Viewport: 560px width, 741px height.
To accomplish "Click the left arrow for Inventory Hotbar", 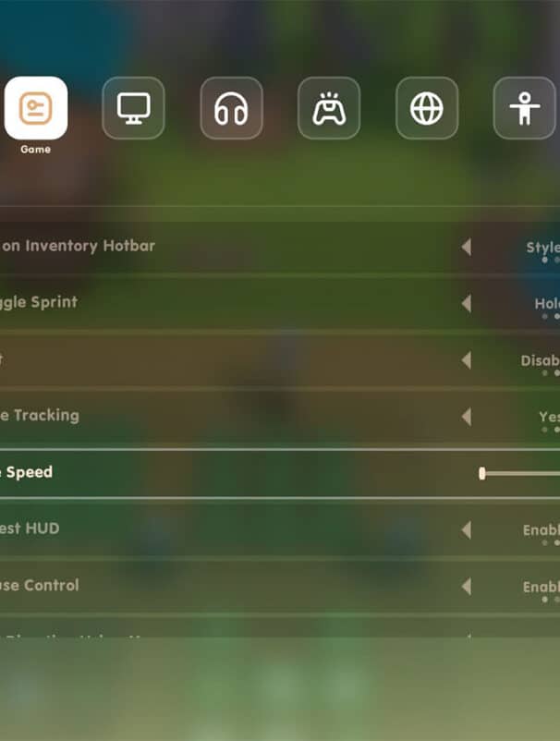I will tap(467, 247).
